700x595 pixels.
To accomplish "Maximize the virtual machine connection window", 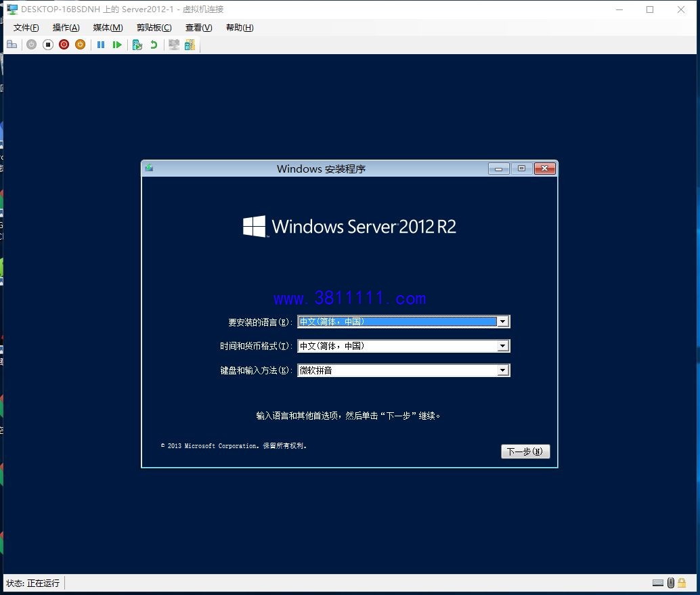I will pos(650,9).
